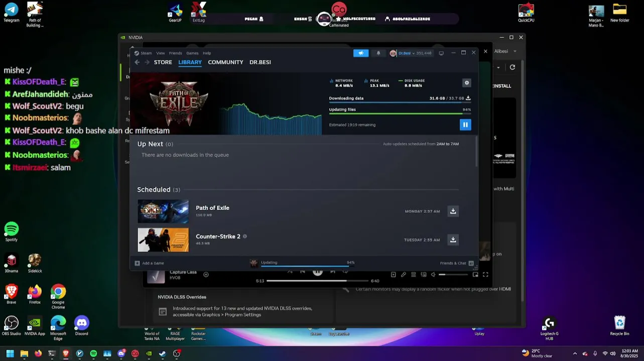
Task: Mute music player speaker icon
Action: click(433, 275)
